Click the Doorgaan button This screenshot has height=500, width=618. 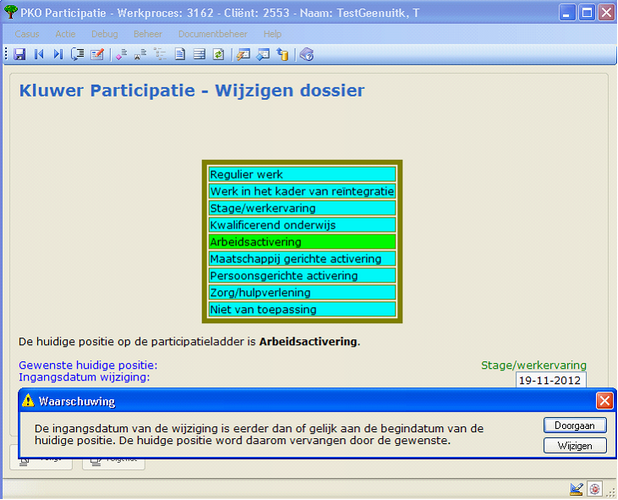[x=575, y=426]
